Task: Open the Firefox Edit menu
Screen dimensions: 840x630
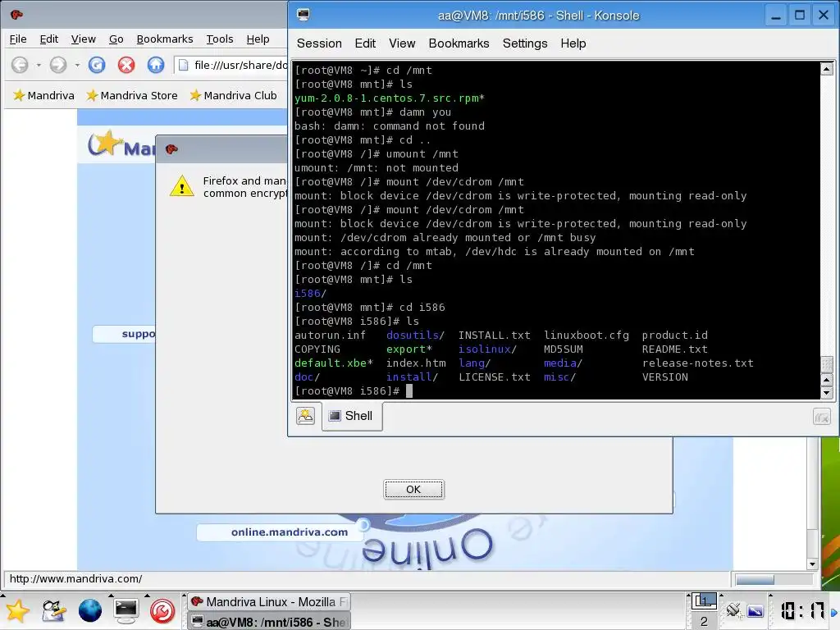Action: (48, 39)
